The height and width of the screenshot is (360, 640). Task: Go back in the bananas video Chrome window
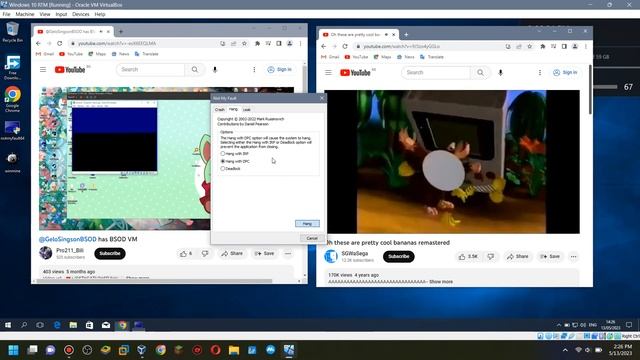click(x=324, y=47)
